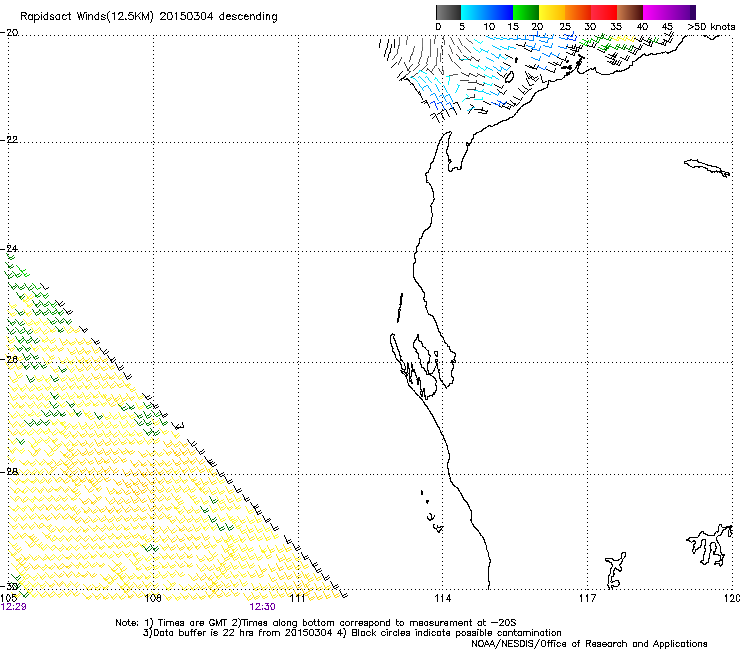Click the red 30-35 knots color segment

pos(604,12)
